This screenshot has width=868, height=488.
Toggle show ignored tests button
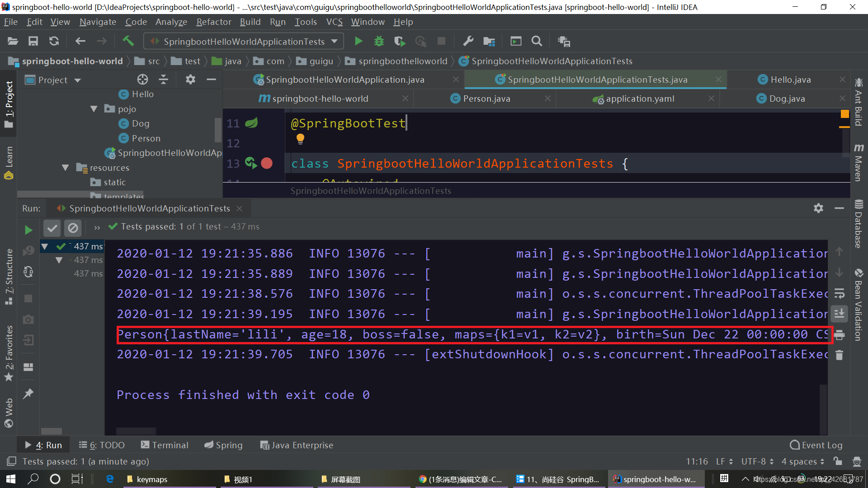[73, 228]
